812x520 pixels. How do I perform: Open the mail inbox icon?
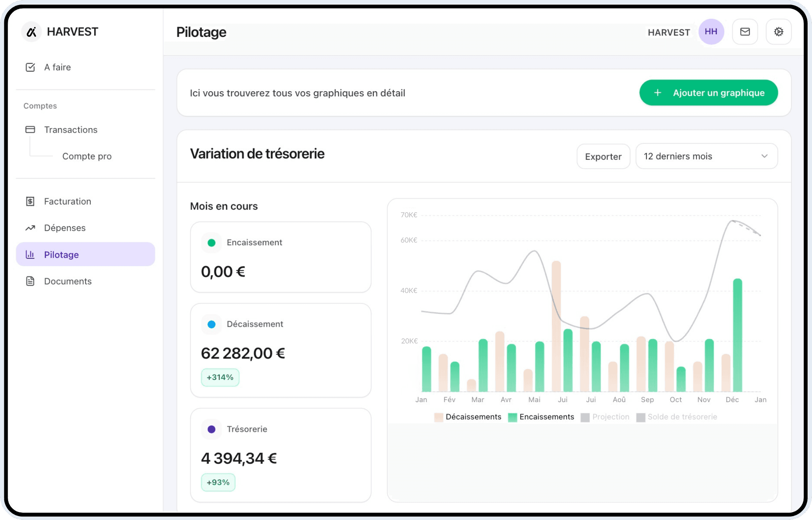point(744,32)
